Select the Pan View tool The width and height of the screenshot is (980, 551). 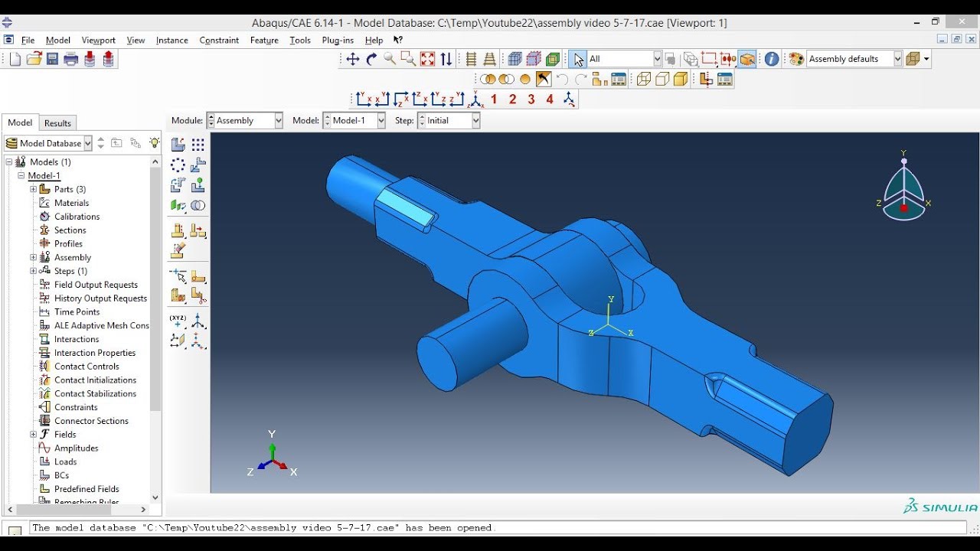click(x=353, y=59)
